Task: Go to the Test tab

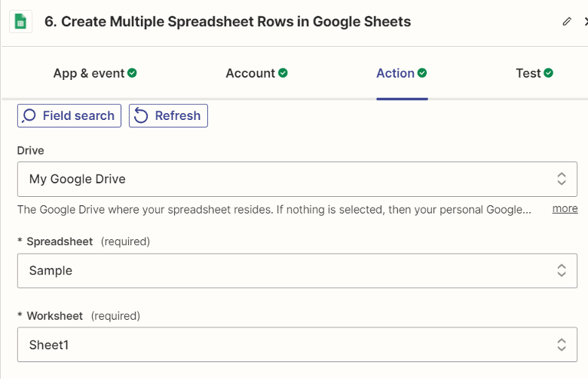Action: click(x=534, y=73)
